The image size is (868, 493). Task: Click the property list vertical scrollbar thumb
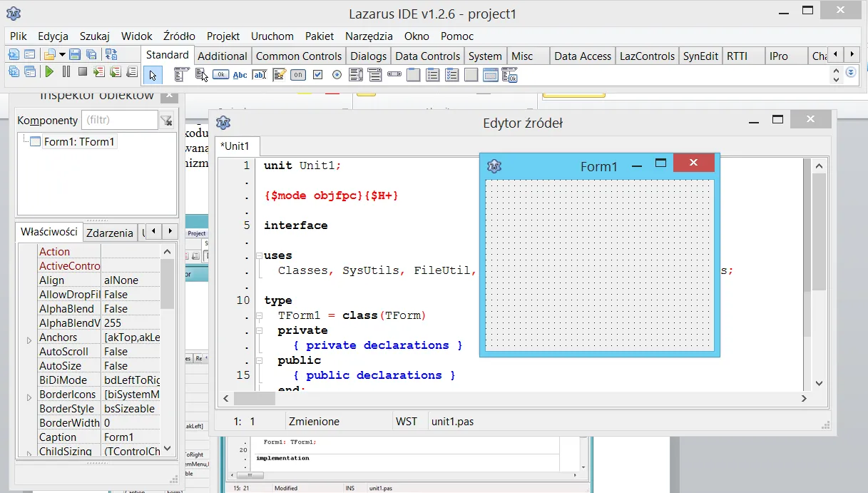click(x=168, y=283)
